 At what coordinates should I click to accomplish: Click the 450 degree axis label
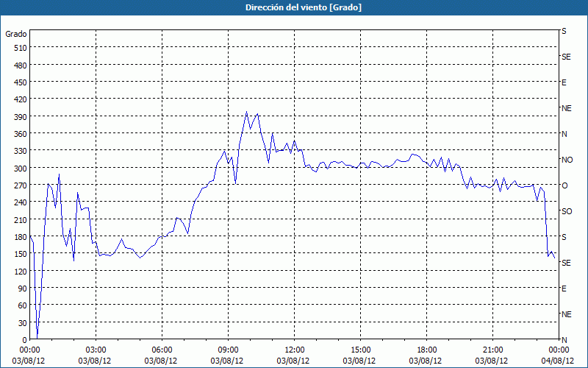click(21, 82)
